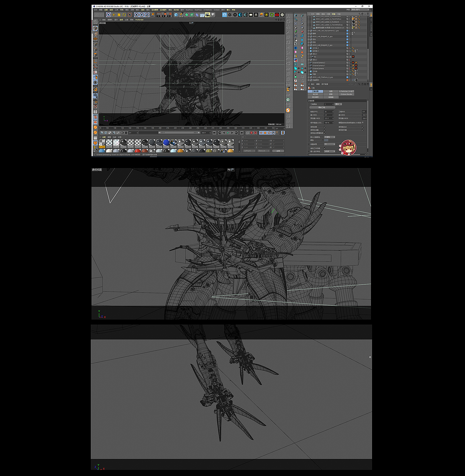This screenshot has width=465, height=476.
Task: Toggle enable checkmark of 立方体.2 object
Action: coord(351,48)
